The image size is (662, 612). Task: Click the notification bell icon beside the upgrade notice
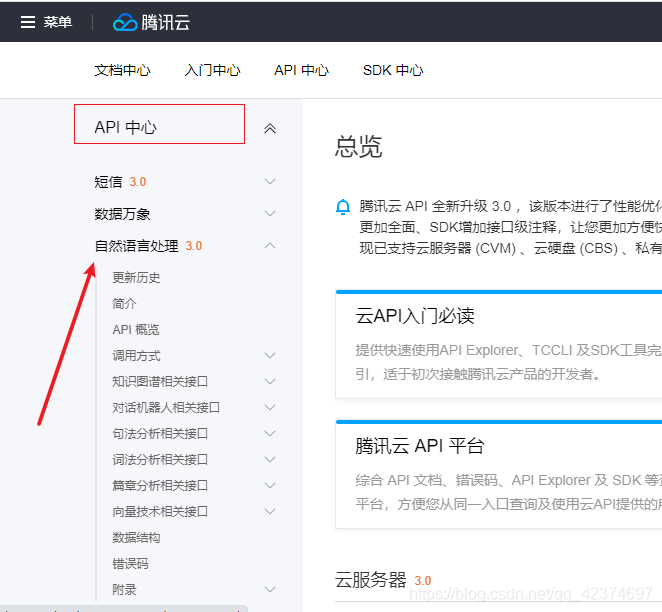click(x=343, y=207)
